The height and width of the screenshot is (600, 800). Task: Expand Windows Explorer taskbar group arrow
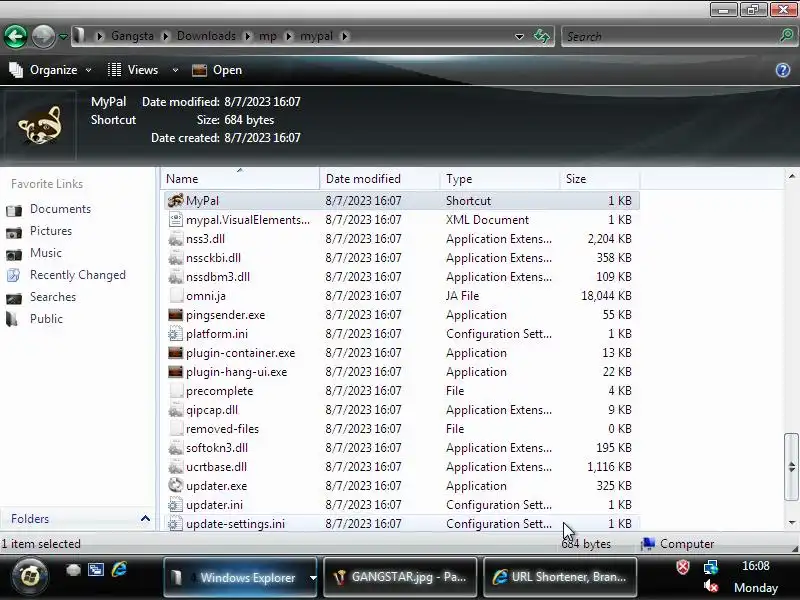(x=312, y=578)
